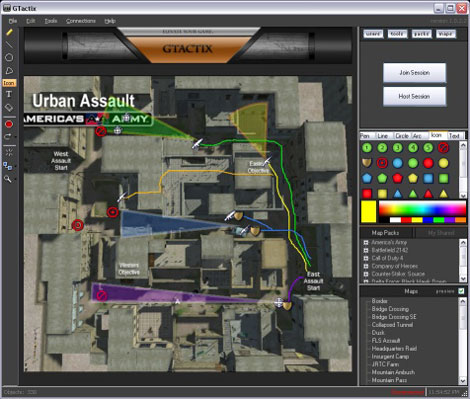Select the Insurgent Camp map

point(390,356)
